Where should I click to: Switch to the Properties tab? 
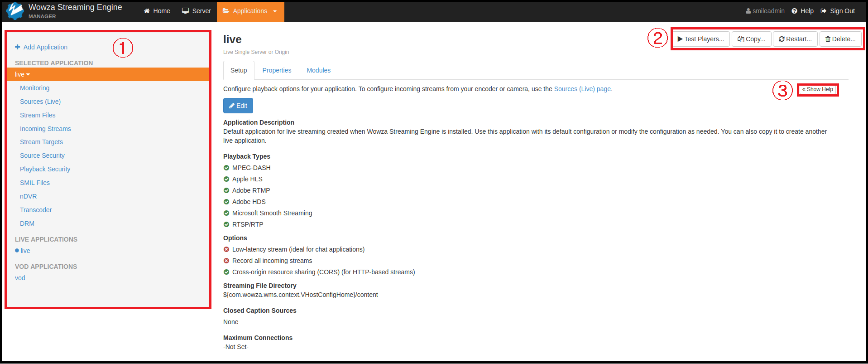coord(277,70)
